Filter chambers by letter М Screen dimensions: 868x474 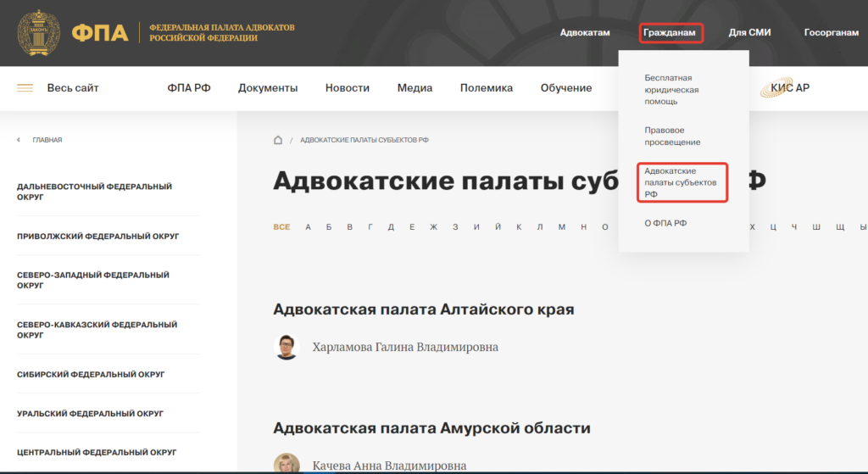click(x=562, y=227)
